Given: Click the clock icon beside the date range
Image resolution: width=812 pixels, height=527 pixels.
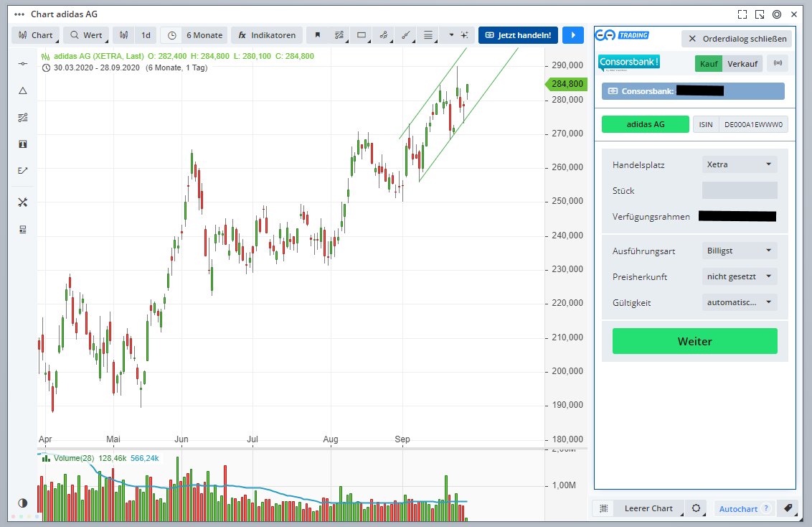Looking at the screenshot, I should [x=46, y=68].
